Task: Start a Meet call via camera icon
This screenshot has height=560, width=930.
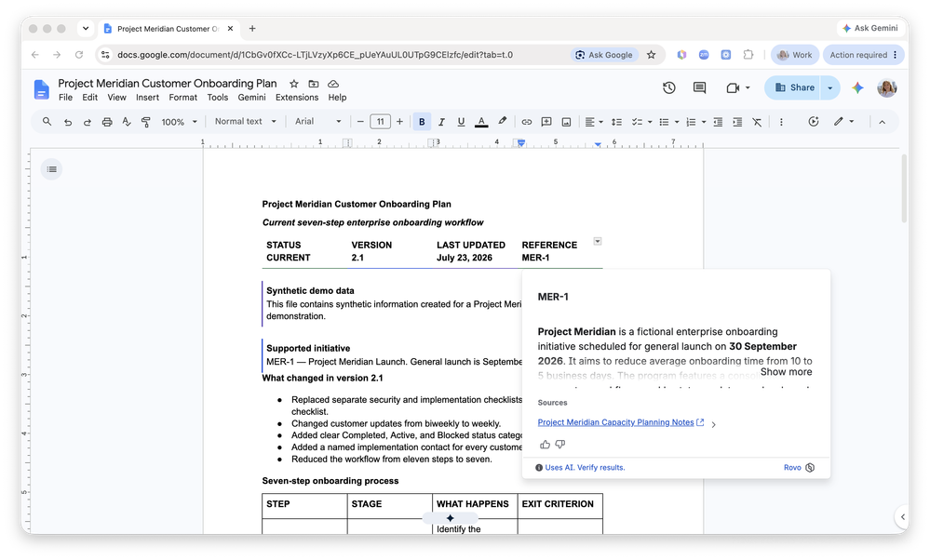Action: pos(733,87)
